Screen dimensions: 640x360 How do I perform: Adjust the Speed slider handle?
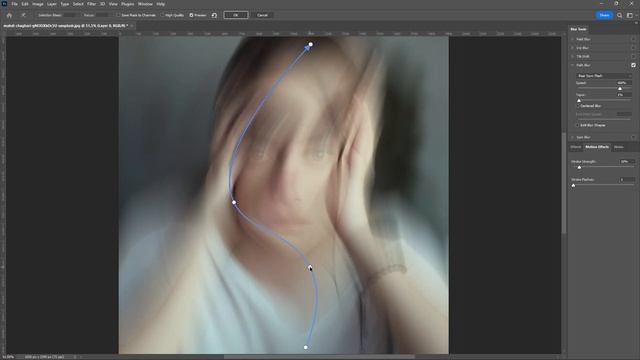pos(620,89)
